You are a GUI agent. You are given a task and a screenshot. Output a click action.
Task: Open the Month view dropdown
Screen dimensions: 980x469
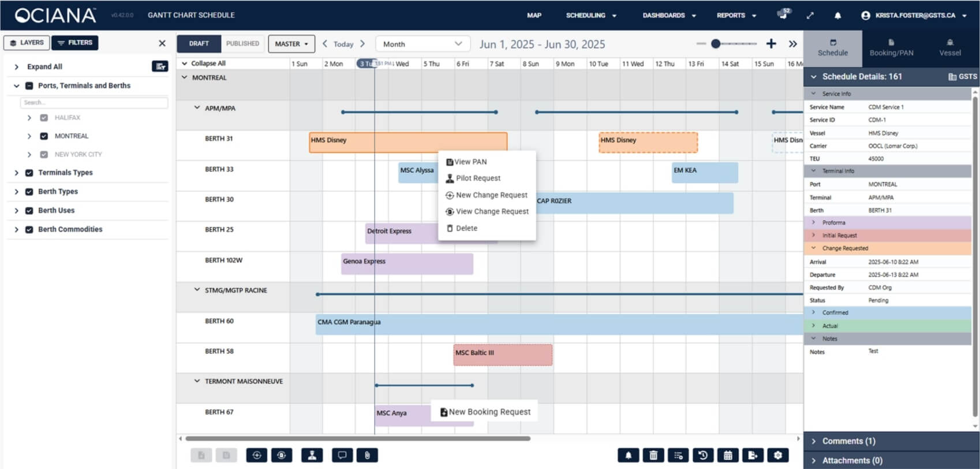click(422, 44)
